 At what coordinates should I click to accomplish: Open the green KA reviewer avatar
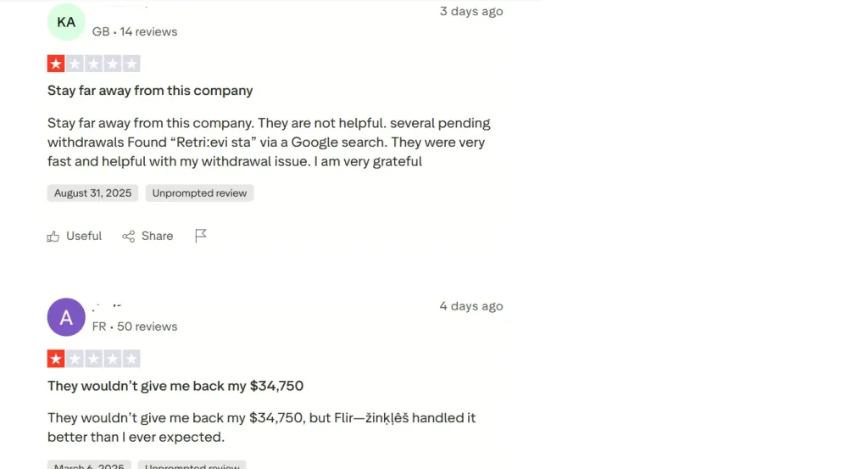coord(66,22)
